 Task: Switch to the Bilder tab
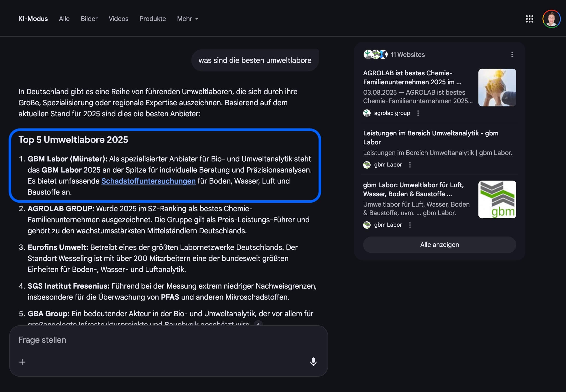point(89,19)
